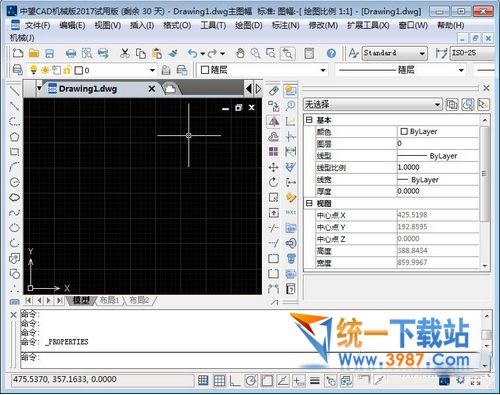
Task: Open the layer 0 dropdown list
Action: pos(152,70)
